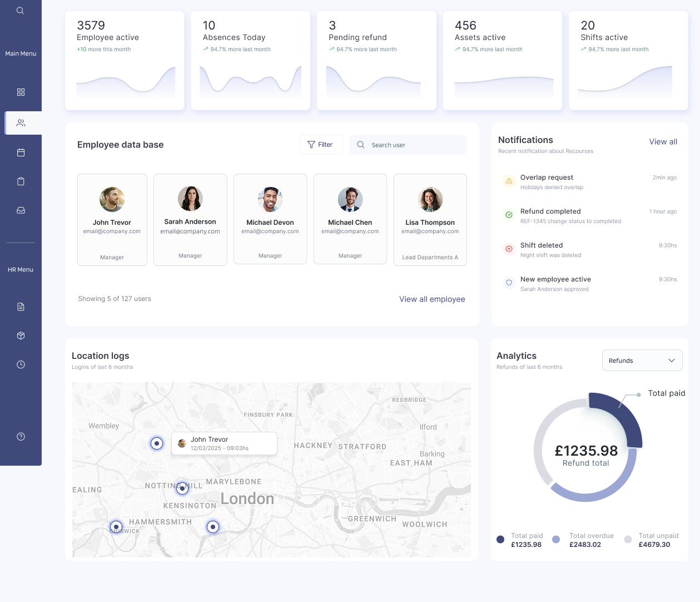Click the clock icon in the HR Menu
700x602 pixels.
pyautogui.click(x=21, y=364)
